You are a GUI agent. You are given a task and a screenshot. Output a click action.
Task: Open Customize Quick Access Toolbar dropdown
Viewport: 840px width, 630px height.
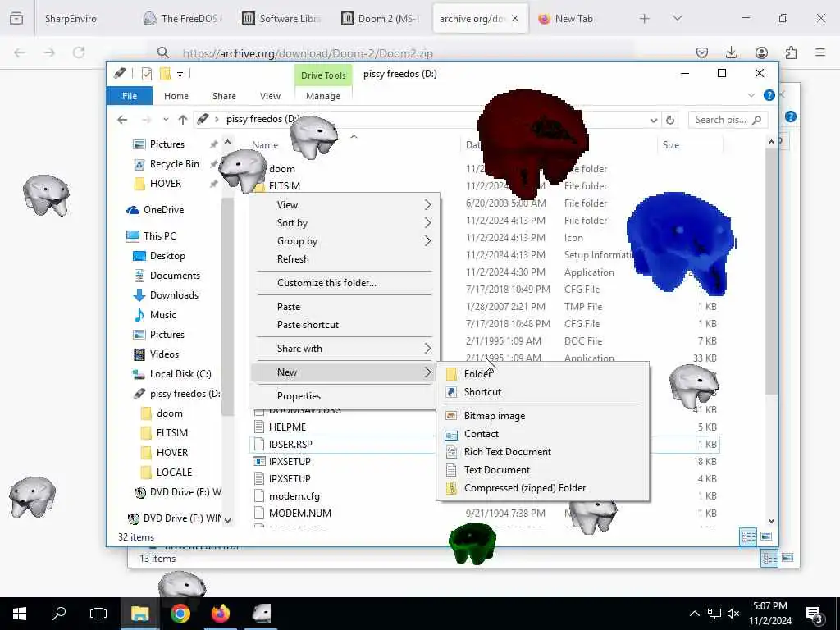click(x=180, y=74)
